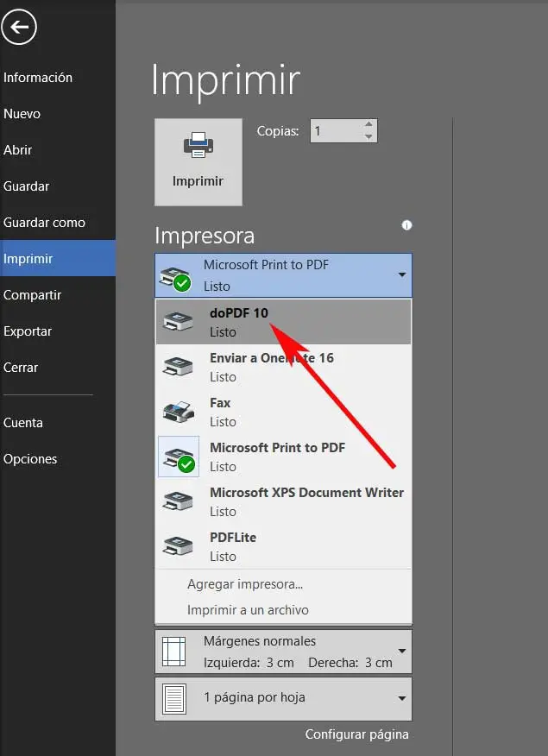Screen dimensions: 548x756
Task: Select the Microsoft Print to PDF list icon with the check mark
Action: [179, 457]
